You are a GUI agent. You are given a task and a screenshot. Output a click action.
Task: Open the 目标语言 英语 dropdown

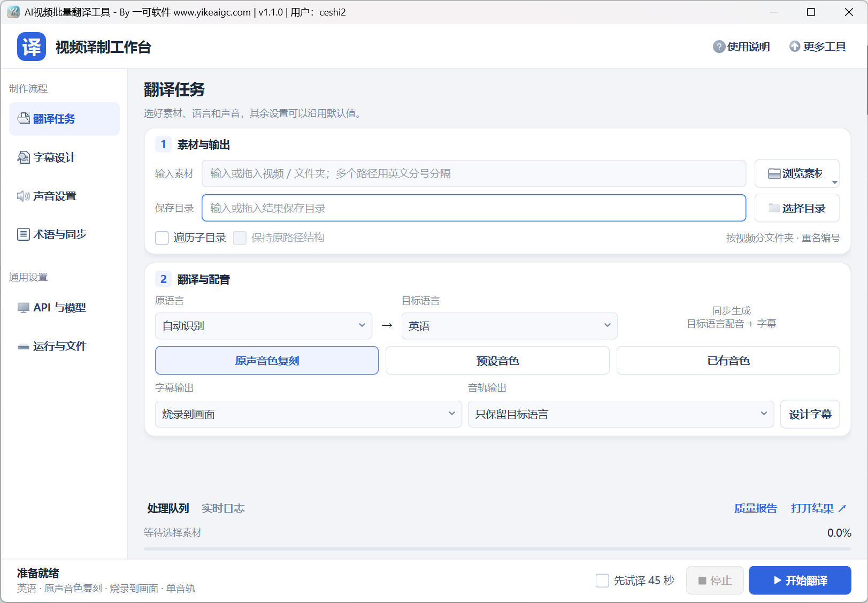[510, 326]
